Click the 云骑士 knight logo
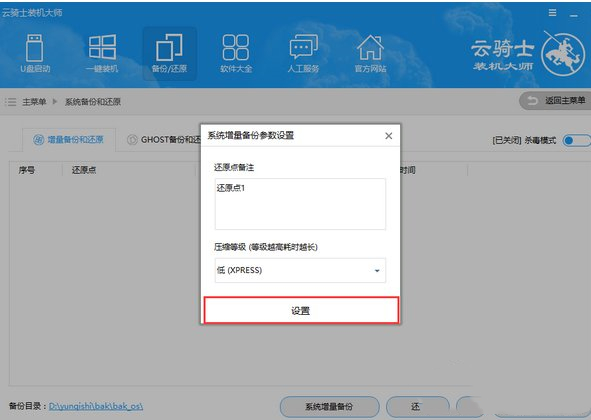Screen dimensions: 591x420 pyautogui.click(x=563, y=54)
